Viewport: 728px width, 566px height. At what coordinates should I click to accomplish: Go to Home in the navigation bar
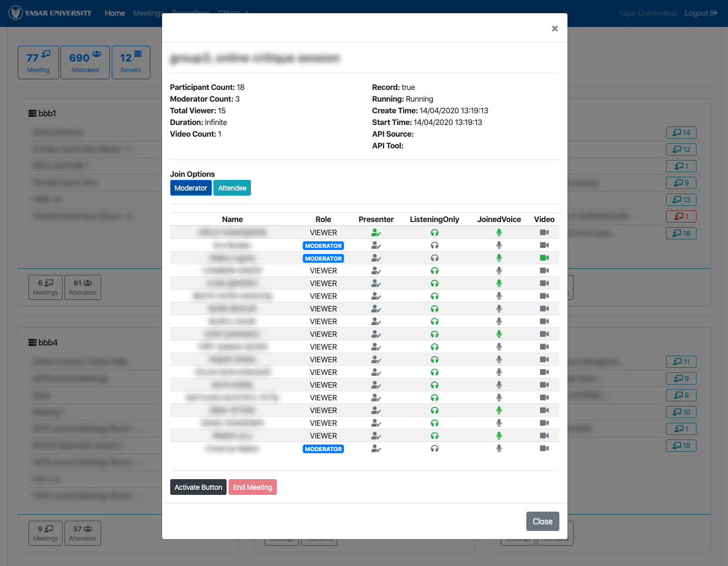coord(115,13)
